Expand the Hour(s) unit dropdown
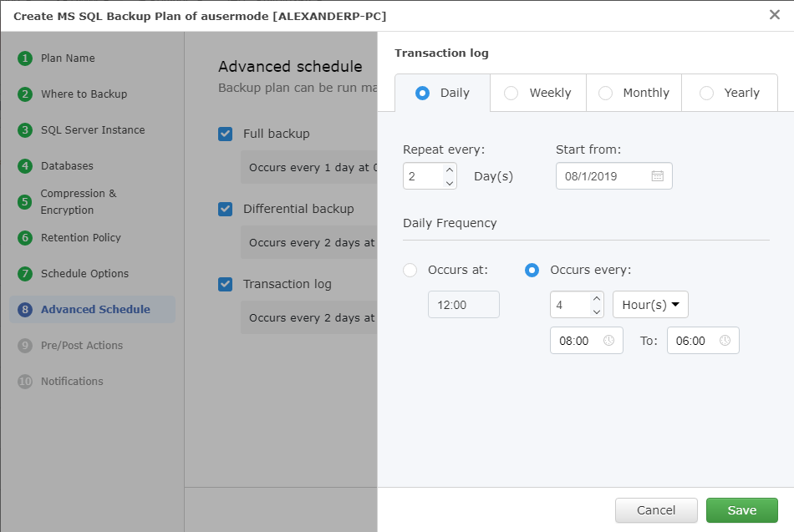Image resolution: width=794 pixels, height=532 pixels. pyautogui.click(x=650, y=305)
